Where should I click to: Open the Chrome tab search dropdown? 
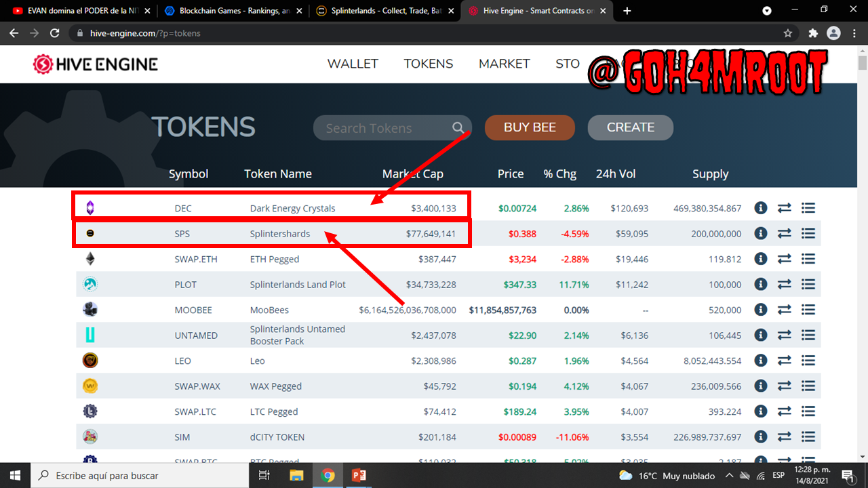(x=767, y=11)
